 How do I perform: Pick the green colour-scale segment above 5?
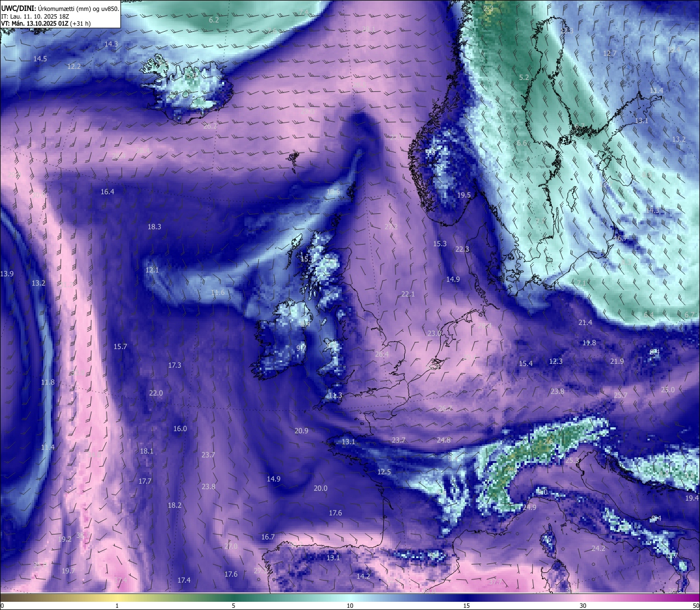pyautogui.click(x=234, y=597)
